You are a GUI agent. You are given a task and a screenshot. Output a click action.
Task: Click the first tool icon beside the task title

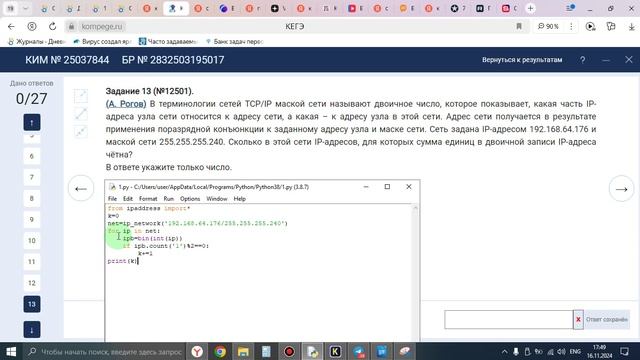tap(81, 96)
